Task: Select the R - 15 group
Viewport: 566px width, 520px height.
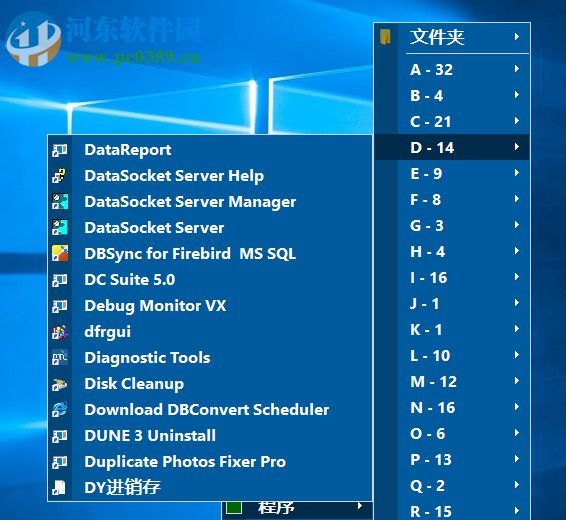Action: [x=452, y=510]
